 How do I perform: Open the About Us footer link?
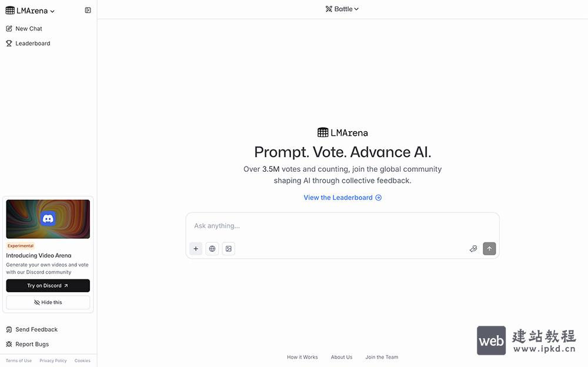(x=342, y=357)
